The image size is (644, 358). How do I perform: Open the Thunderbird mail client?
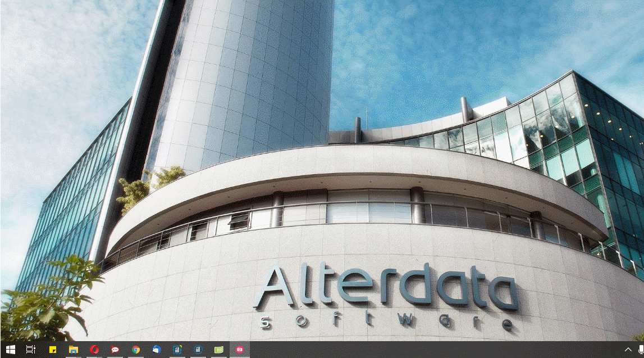tap(157, 350)
